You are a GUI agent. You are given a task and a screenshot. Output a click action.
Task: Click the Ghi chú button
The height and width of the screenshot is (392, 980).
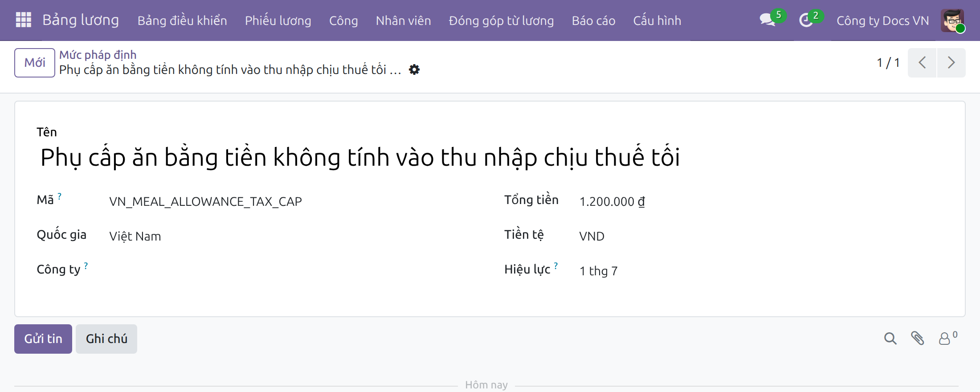pyautogui.click(x=106, y=339)
